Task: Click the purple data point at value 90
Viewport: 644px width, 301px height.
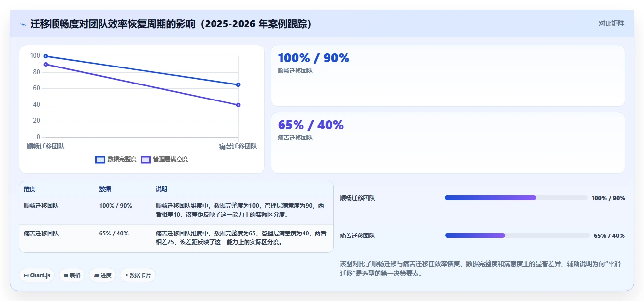Action: [x=46, y=64]
